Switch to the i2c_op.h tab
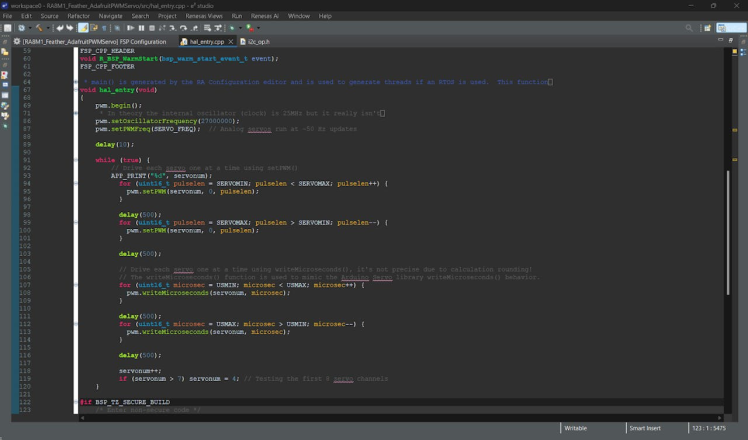Viewport: 748px width, 440px height. click(x=258, y=42)
